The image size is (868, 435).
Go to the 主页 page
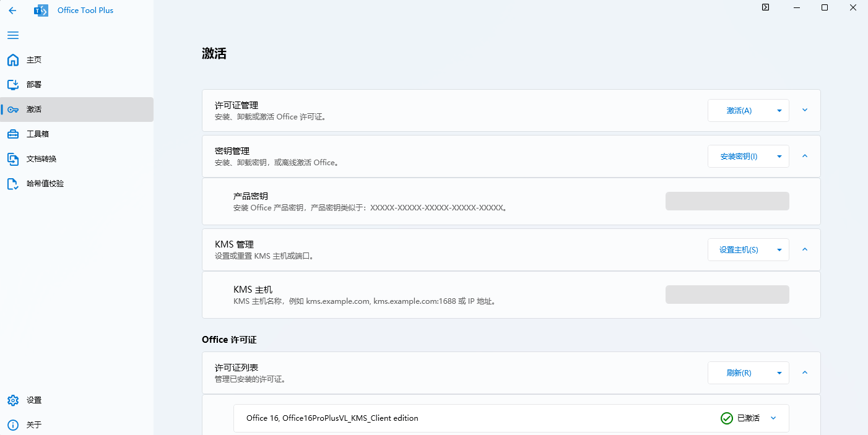tap(77, 60)
